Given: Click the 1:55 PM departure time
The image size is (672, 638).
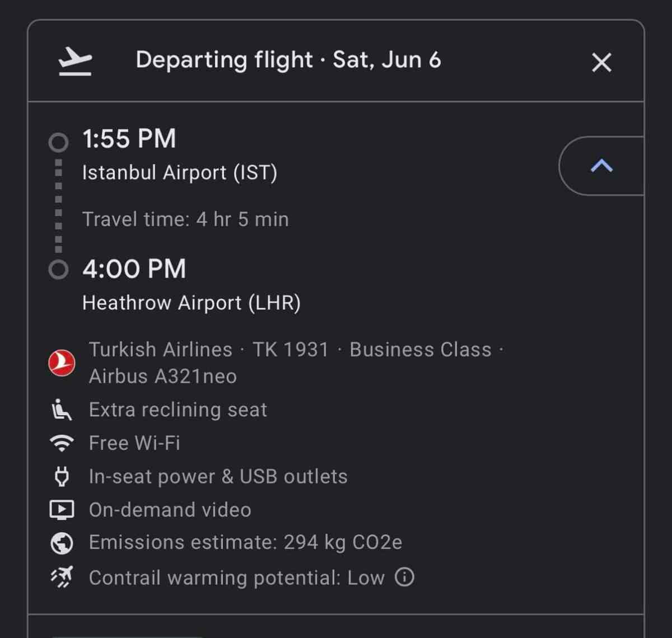Looking at the screenshot, I should click(x=129, y=139).
